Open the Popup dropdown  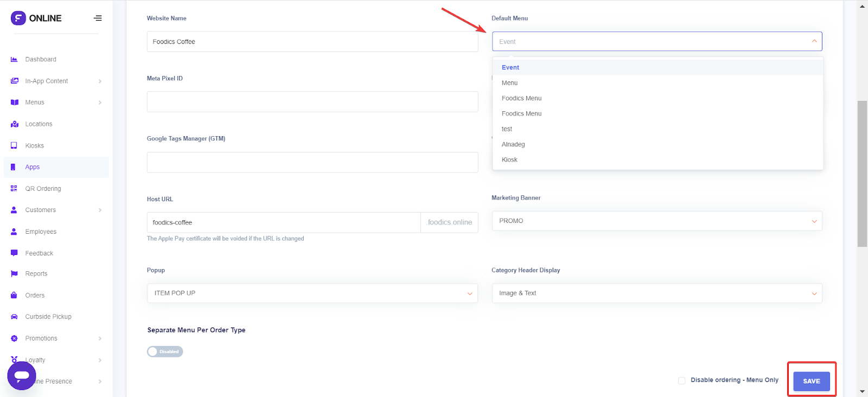point(312,293)
